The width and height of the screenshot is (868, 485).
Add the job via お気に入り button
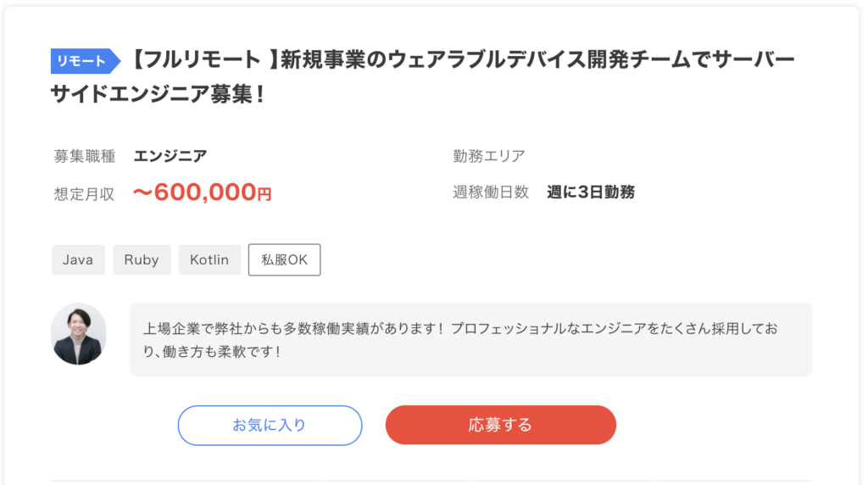point(270,425)
